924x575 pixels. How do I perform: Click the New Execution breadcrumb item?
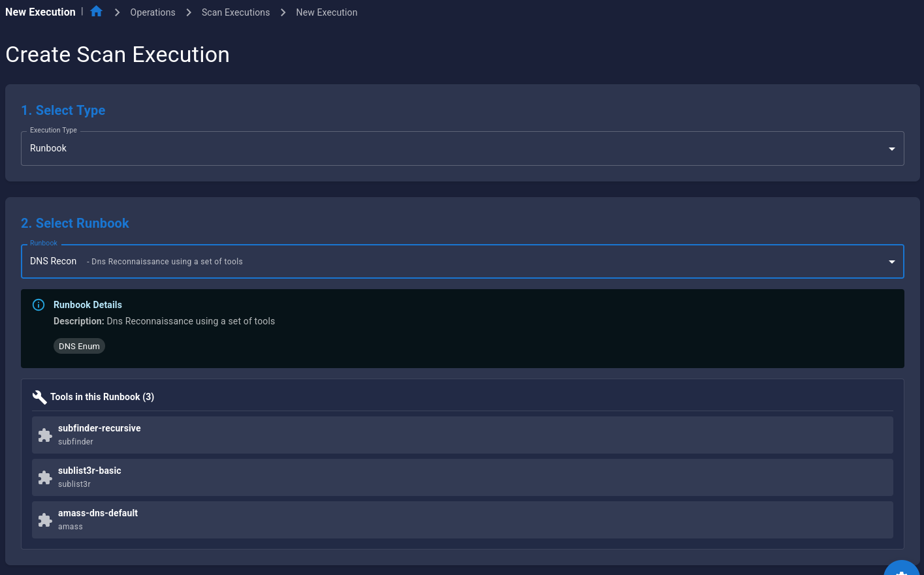pos(327,12)
